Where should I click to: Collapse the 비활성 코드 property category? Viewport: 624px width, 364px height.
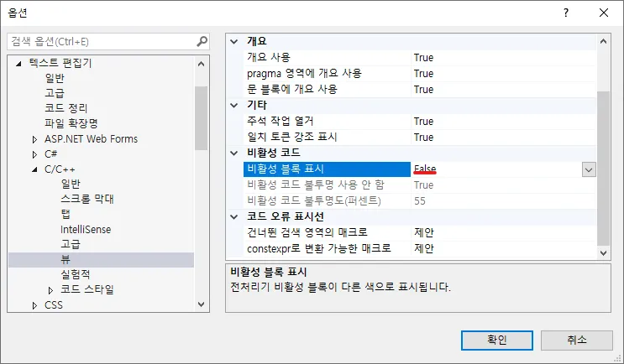click(x=235, y=153)
